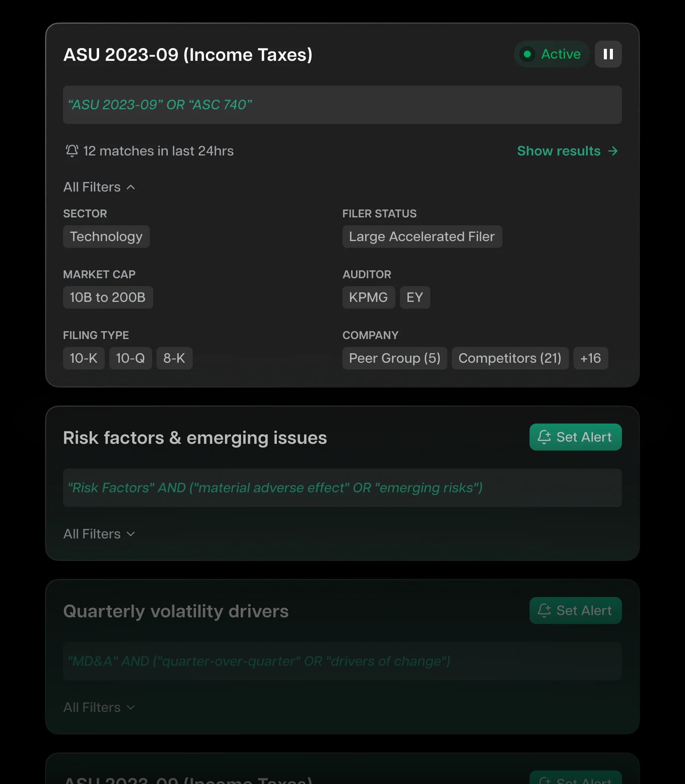Click the arrow icon next to Show results
This screenshot has width=685, height=784.
pos(614,151)
